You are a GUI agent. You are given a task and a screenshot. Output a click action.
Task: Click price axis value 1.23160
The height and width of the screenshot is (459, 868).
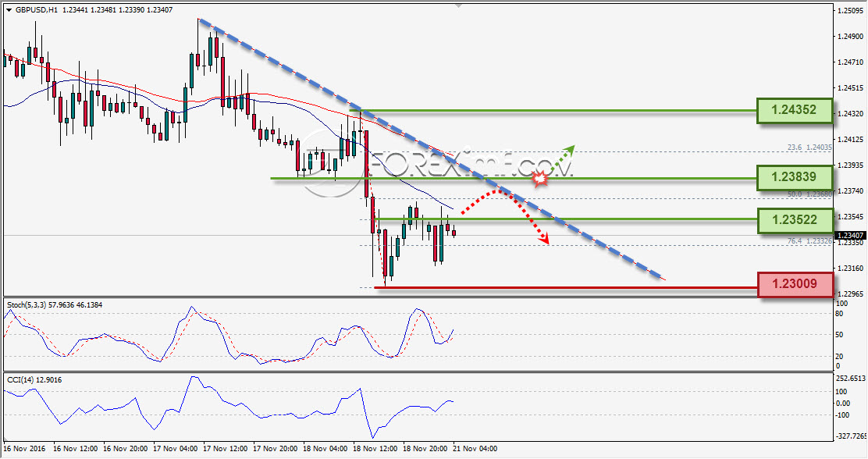tap(850, 269)
